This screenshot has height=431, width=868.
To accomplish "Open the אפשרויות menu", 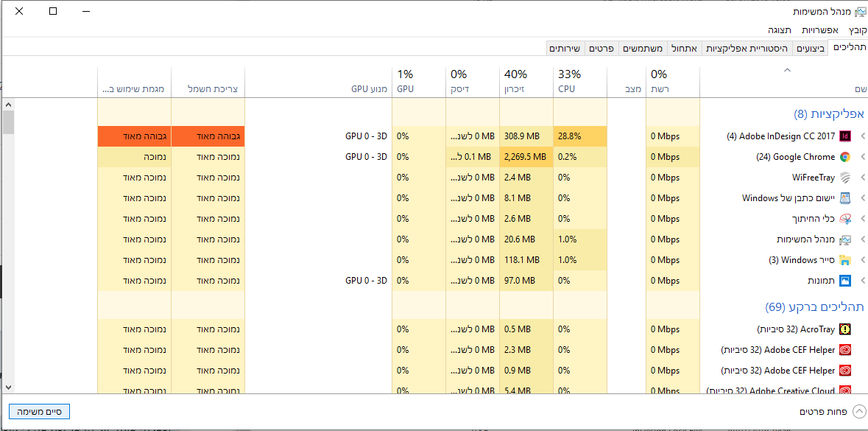I will tap(819, 30).
